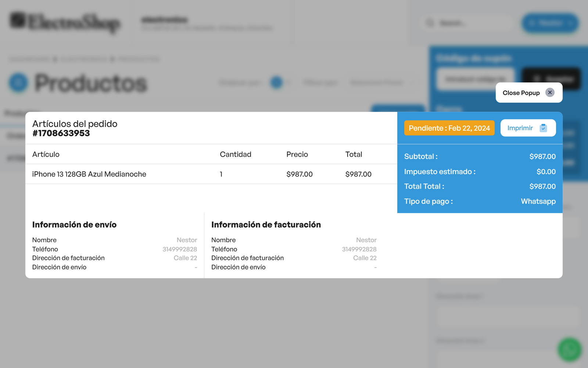Click the first breadcrumb link
Viewport: 588px width, 368px height.
[x=29, y=59]
